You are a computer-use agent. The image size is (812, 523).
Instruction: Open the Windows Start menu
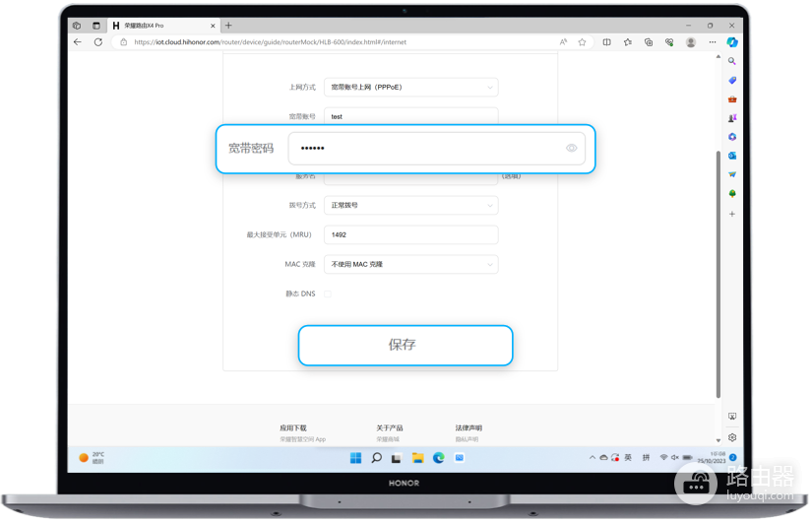point(355,458)
